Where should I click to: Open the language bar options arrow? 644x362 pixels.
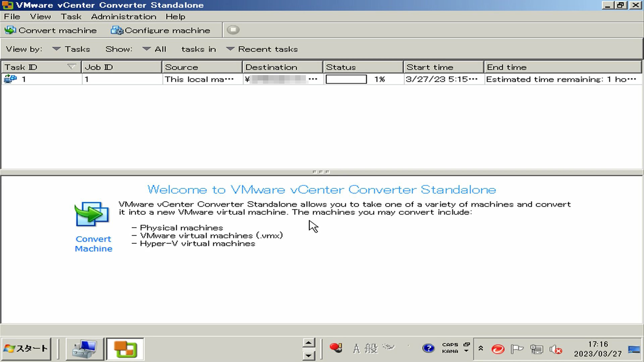pos(466,351)
